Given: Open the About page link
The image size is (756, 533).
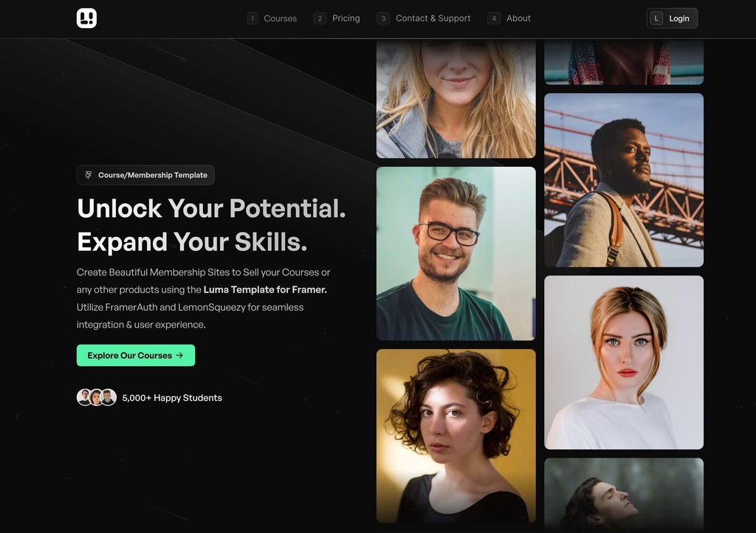Looking at the screenshot, I should pyautogui.click(x=518, y=18).
